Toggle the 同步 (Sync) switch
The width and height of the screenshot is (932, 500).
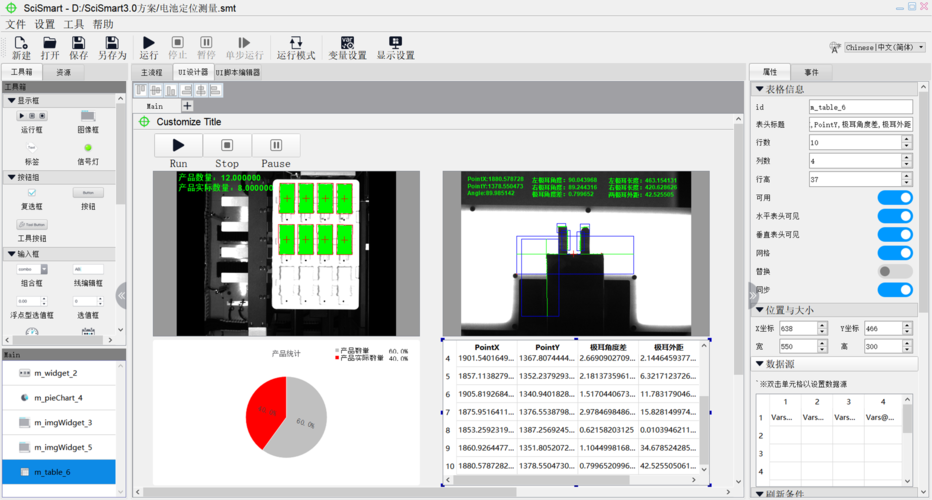coord(895,290)
